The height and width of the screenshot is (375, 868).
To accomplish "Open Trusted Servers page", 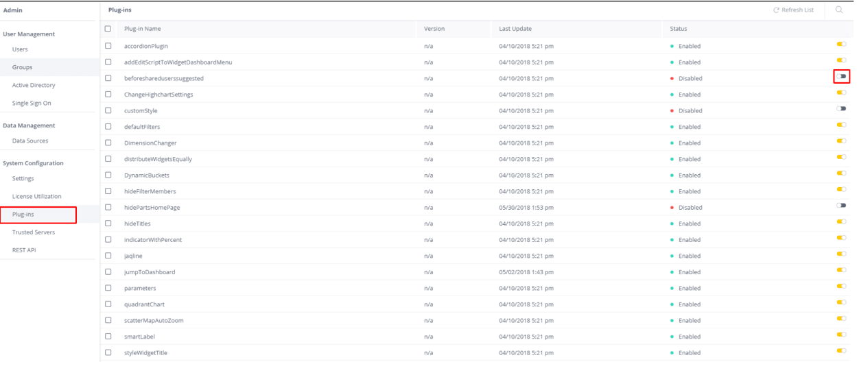I will point(32,232).
